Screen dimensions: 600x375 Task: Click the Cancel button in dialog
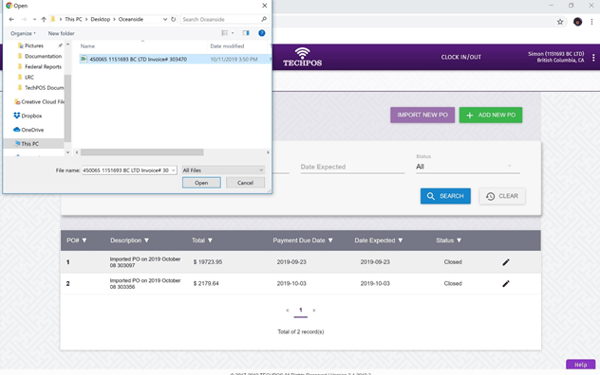click(x=245, y=183)
